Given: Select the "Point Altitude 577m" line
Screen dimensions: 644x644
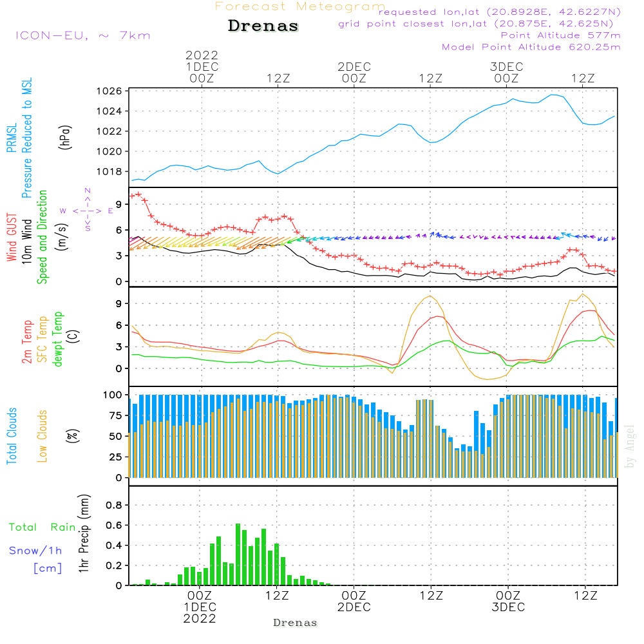Looking at the screenshot, I should point(561,35).
